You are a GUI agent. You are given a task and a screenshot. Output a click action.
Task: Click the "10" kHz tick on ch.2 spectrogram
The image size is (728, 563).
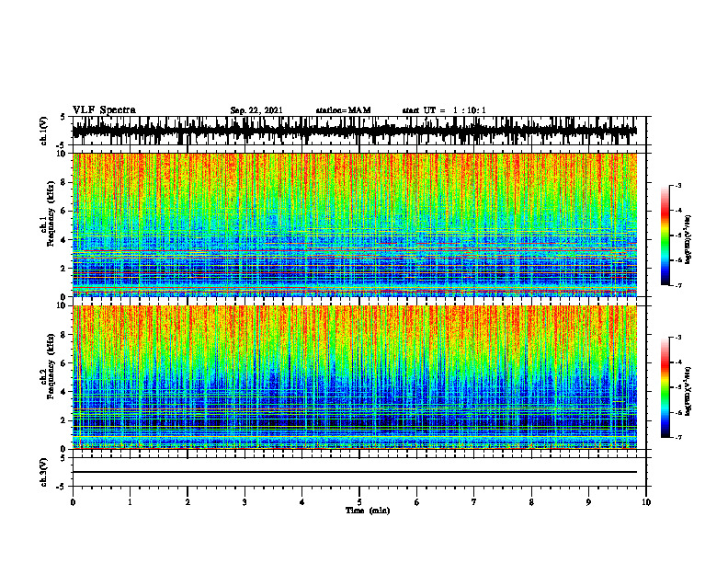pos(63,305)
